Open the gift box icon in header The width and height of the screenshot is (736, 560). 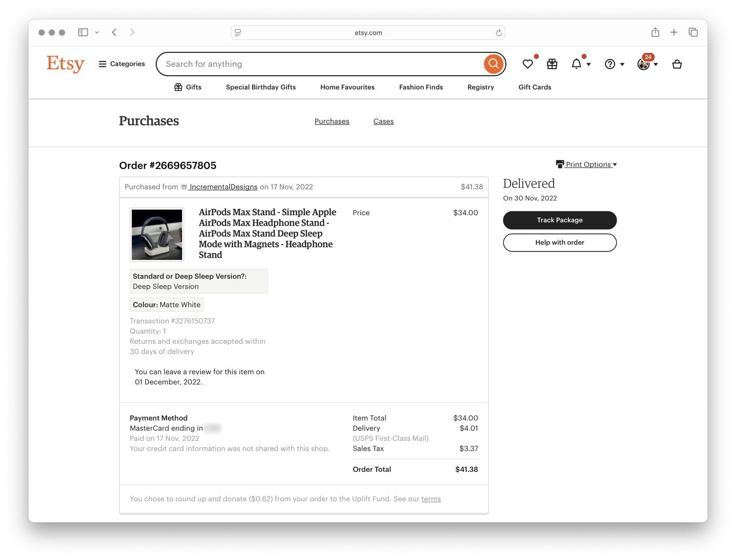[x=552, y=64]
